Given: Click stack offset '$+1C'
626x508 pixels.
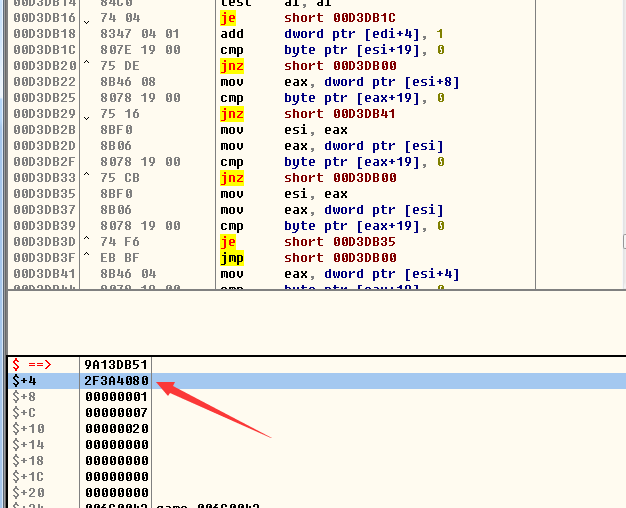Looking at the screenshot, I should [28, 476].
